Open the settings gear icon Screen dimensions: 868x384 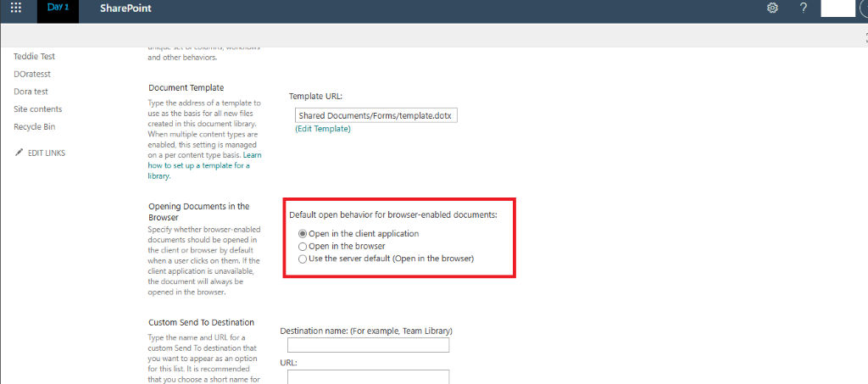click(x=773, y=8)
